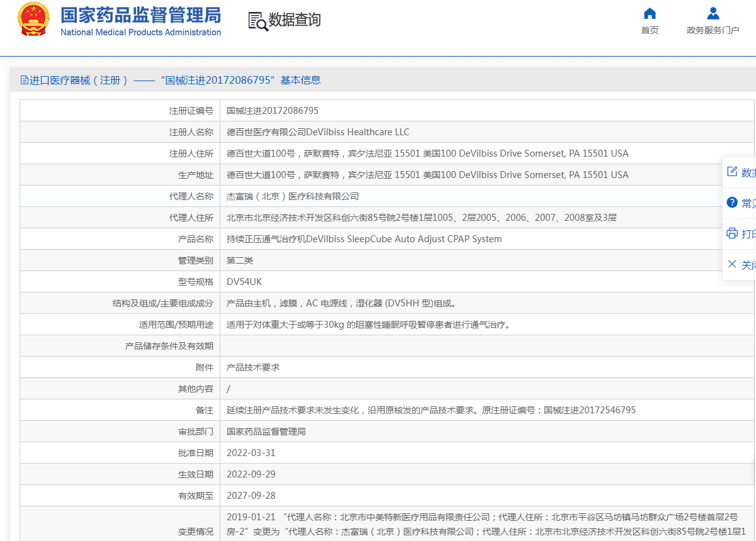Click the 生产地址 address value
The width and height of the screenshot is (756, 541).
click(x=427, y=175)
